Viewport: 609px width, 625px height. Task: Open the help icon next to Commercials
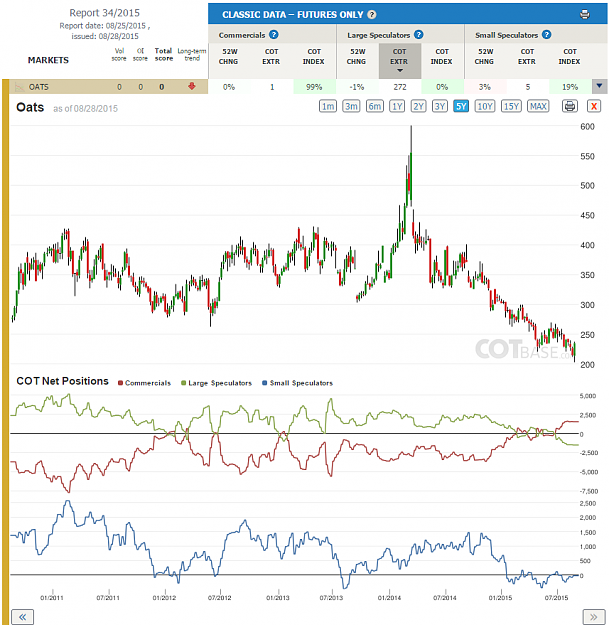coord(273,35)
